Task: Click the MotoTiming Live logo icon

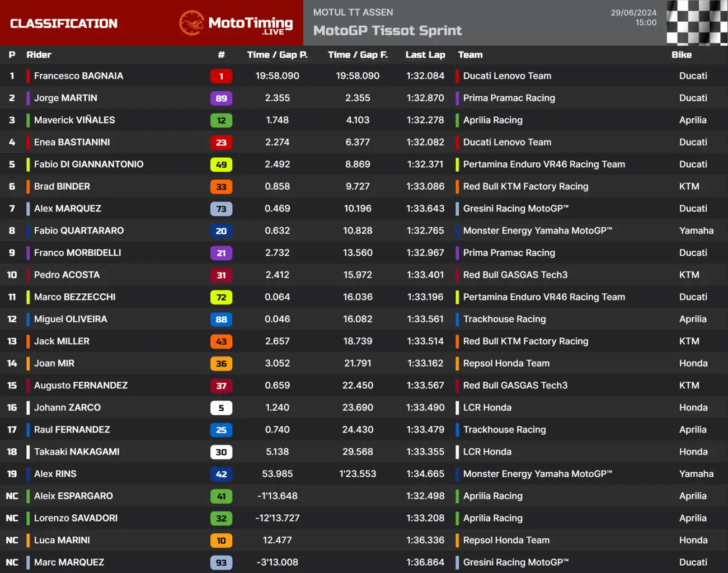Action: point(191,23)
